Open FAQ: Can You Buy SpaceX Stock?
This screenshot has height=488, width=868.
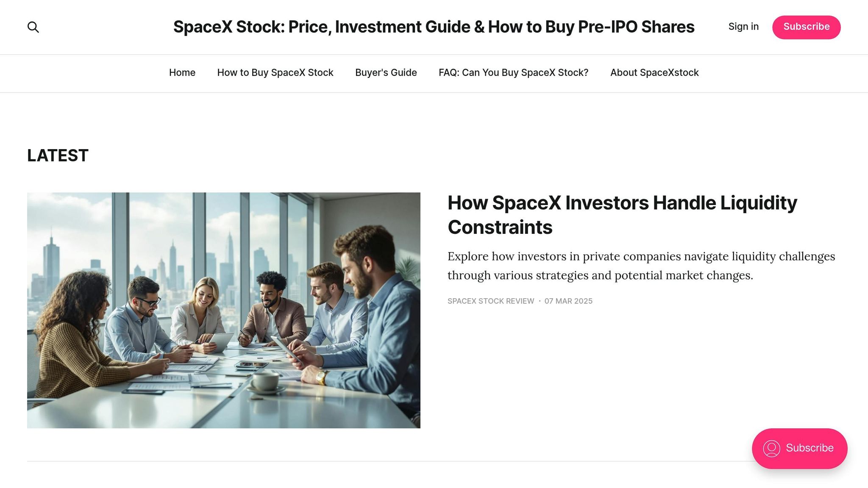[x=513, y=72]
